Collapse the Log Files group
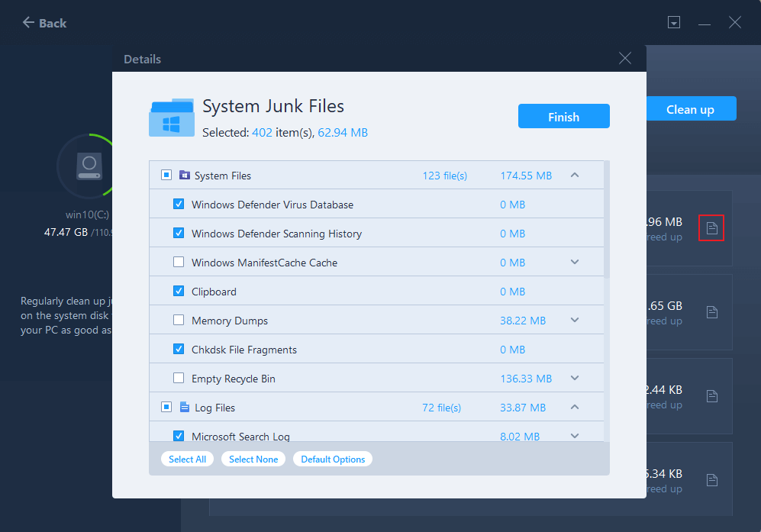 coord(575,407)
